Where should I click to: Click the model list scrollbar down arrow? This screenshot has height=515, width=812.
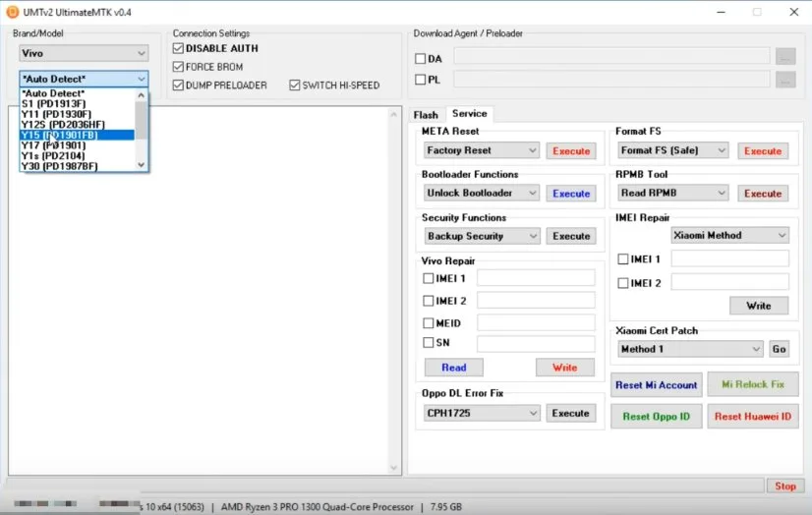pos(142,165)
